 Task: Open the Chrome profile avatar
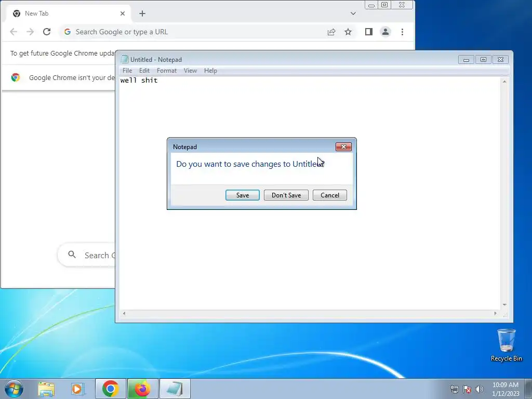point(385,32)
